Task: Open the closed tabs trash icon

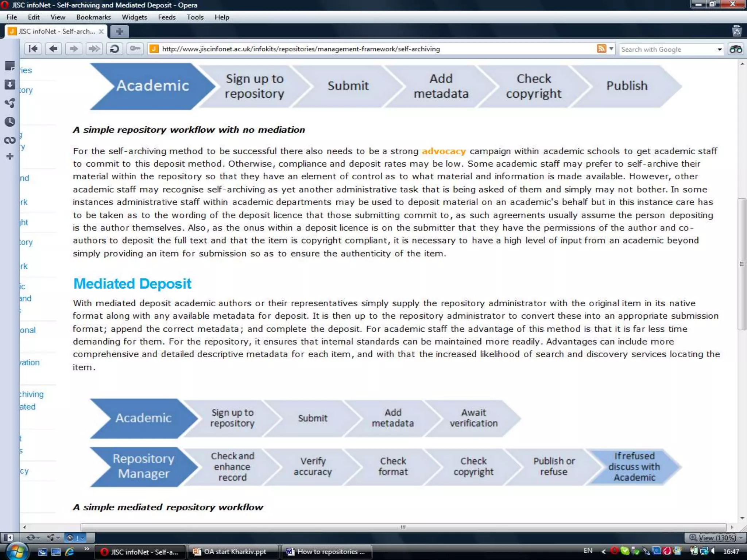Action: coord(737,31)
